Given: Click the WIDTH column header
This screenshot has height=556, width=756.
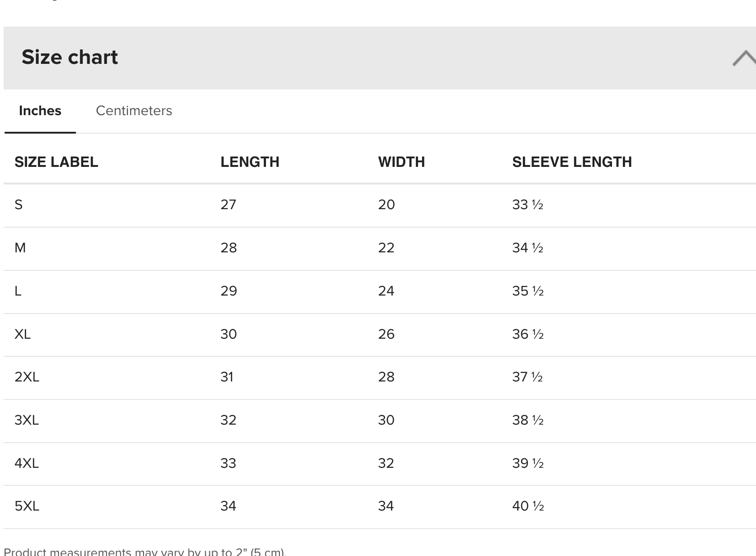Looking at the screenshot, I should point(401,162).
